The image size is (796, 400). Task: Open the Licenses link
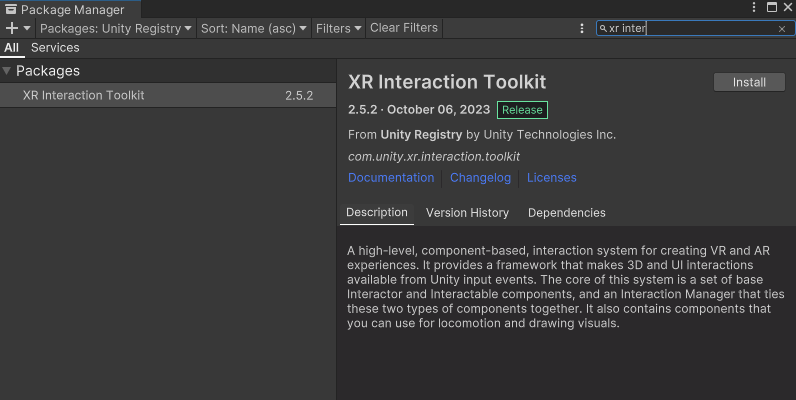pos(552,178)
